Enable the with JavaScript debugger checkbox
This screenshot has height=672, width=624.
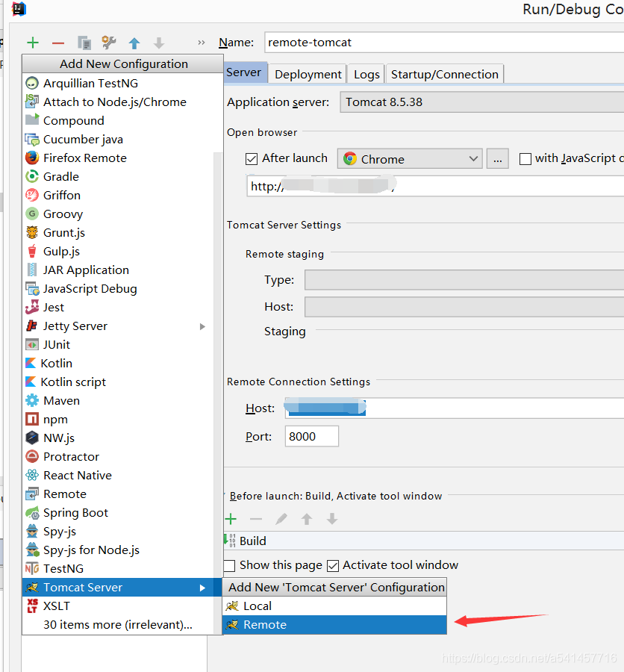525,159
